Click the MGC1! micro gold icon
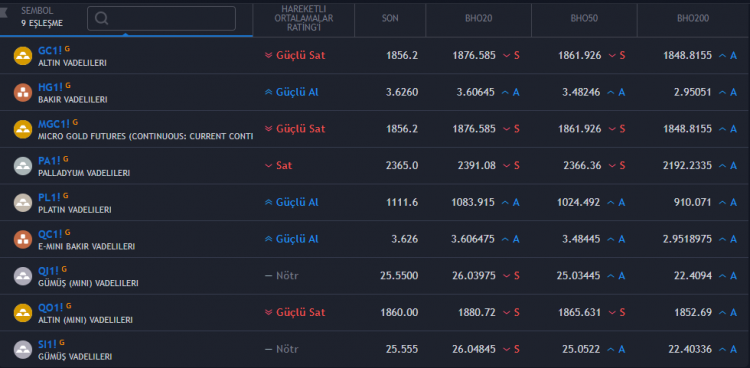The width and height of the screenshot is (750, 368). 22,129
